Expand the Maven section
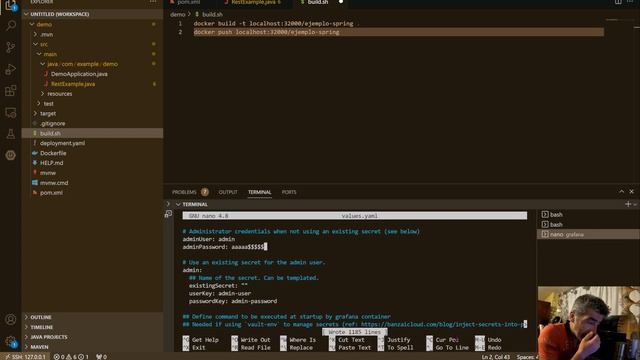 92,347
